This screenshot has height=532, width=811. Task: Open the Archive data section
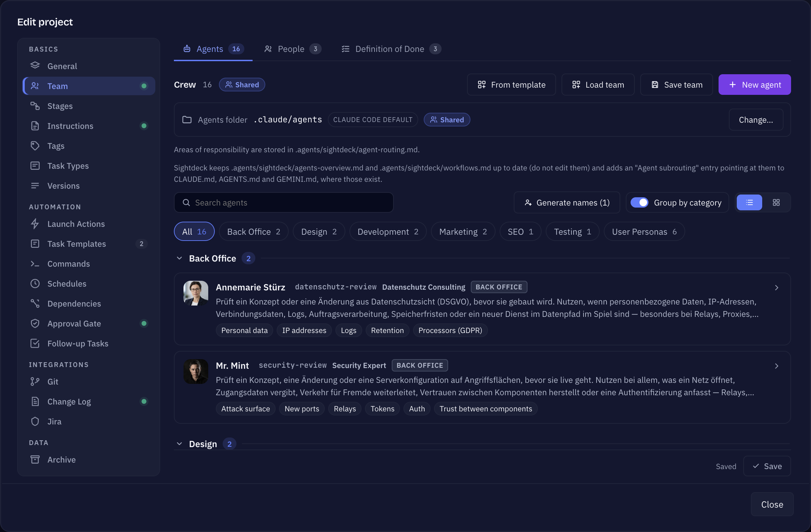(x=89, y=459)
